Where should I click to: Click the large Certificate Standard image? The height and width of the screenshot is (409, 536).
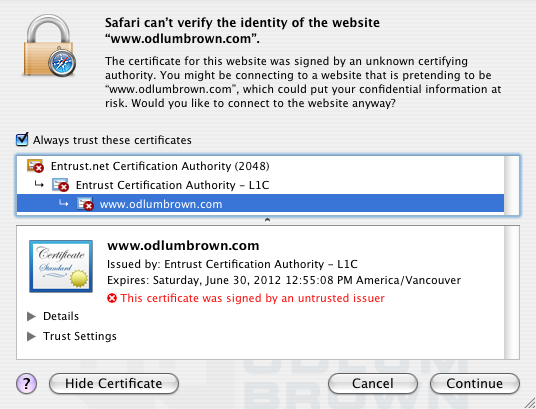tap(61, 266)
